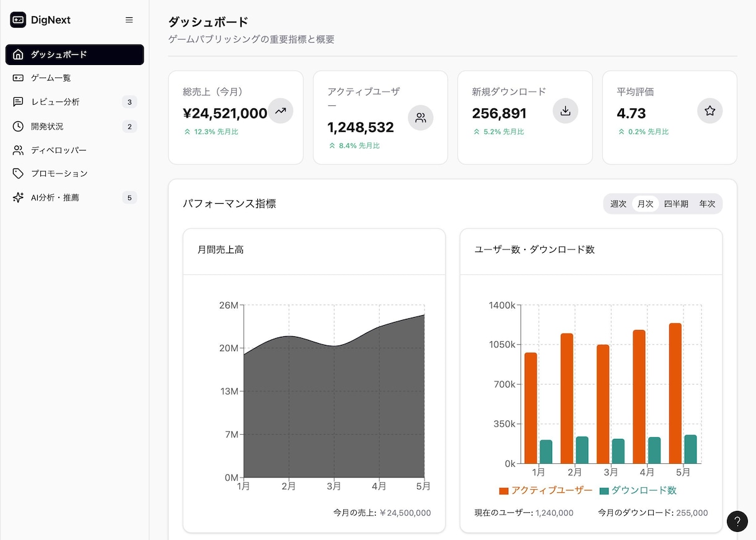The width and height of the screenshot is (756, 540).
Task: Click the ゲームパブリッシングの重要指標と概要 subtitle
Action: pyautogui.click(x=252, y=39)
